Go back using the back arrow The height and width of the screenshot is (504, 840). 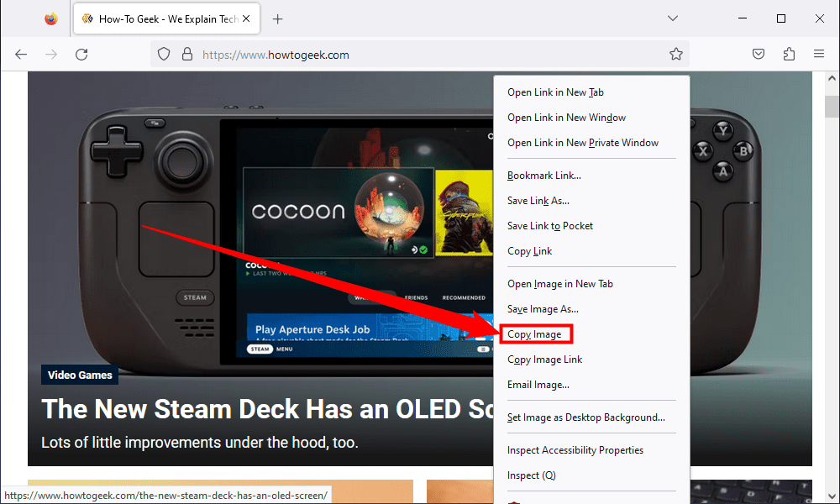coord(21,55)
